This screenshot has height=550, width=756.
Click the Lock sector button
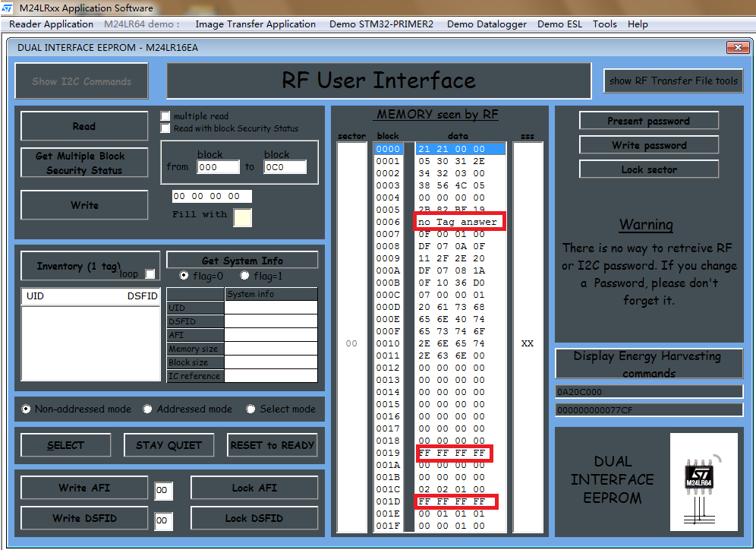pyautogui.click(x=648, y=169)
